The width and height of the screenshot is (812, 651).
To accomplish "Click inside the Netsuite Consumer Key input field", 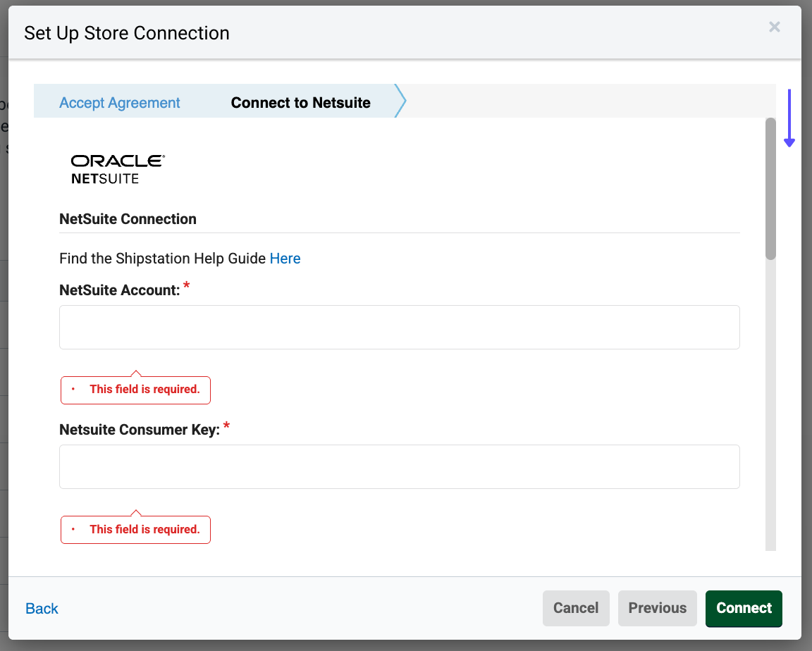I will (399, 466).
